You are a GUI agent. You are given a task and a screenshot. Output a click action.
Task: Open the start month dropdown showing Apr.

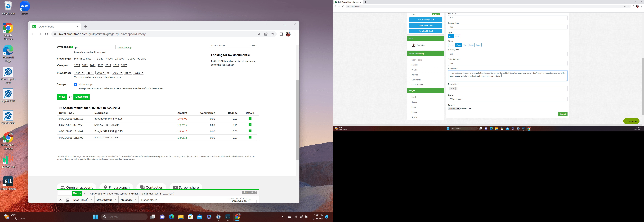(x=80, y=73)
